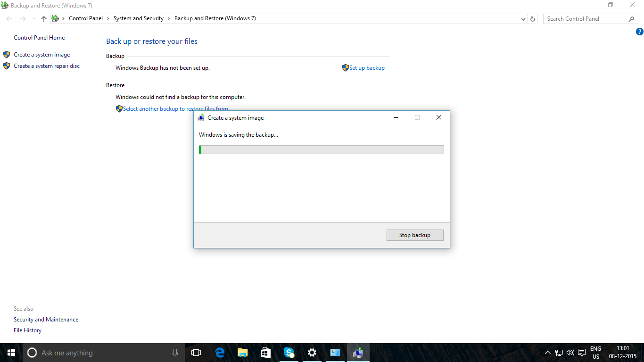Stop the backup in progress

pyautogui.click(x=415, y=235)
